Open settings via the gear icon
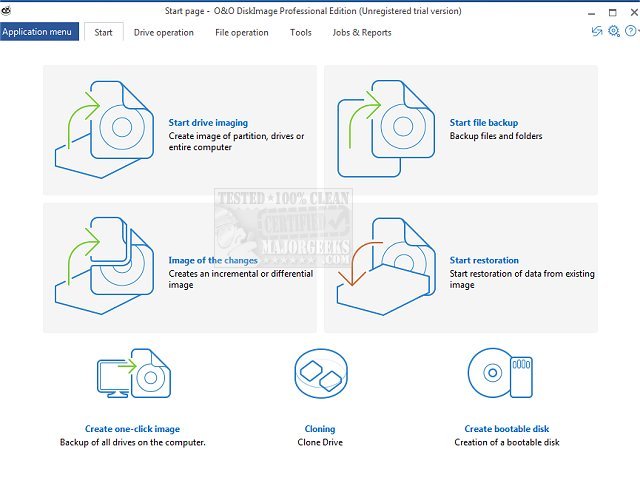The width and height of the screenshot is (640, 489). (x=613, y=31)
